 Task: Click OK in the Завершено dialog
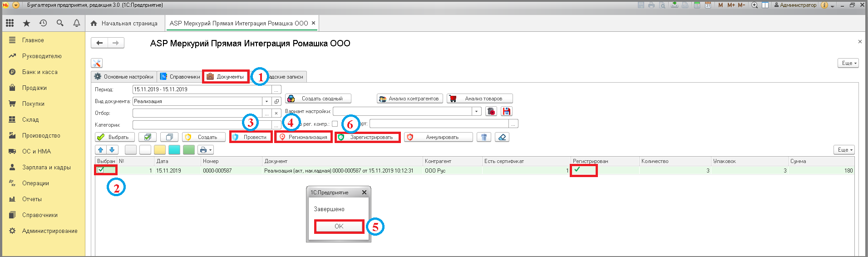[x=339, y=226]
